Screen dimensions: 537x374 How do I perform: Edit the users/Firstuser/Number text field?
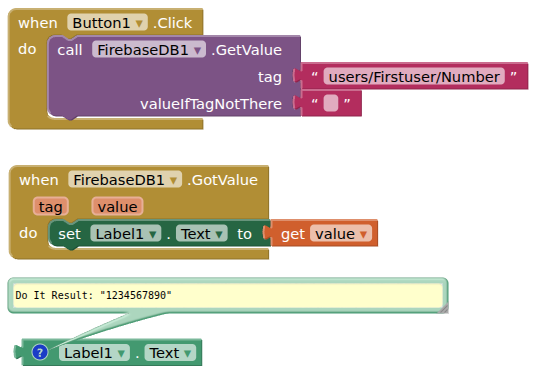click(414, 77)
